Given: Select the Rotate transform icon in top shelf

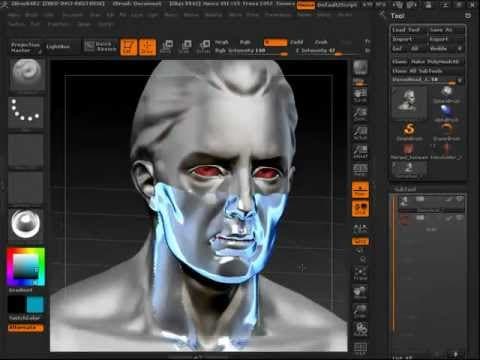Looking at the screenshot, I should [x=203, y=47].
